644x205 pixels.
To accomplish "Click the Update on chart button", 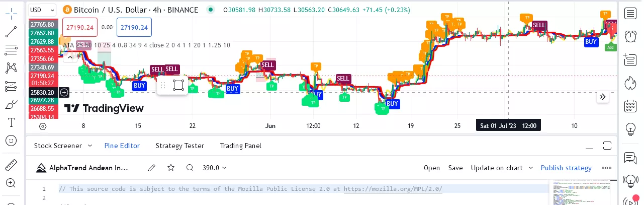I will point(497,168).
